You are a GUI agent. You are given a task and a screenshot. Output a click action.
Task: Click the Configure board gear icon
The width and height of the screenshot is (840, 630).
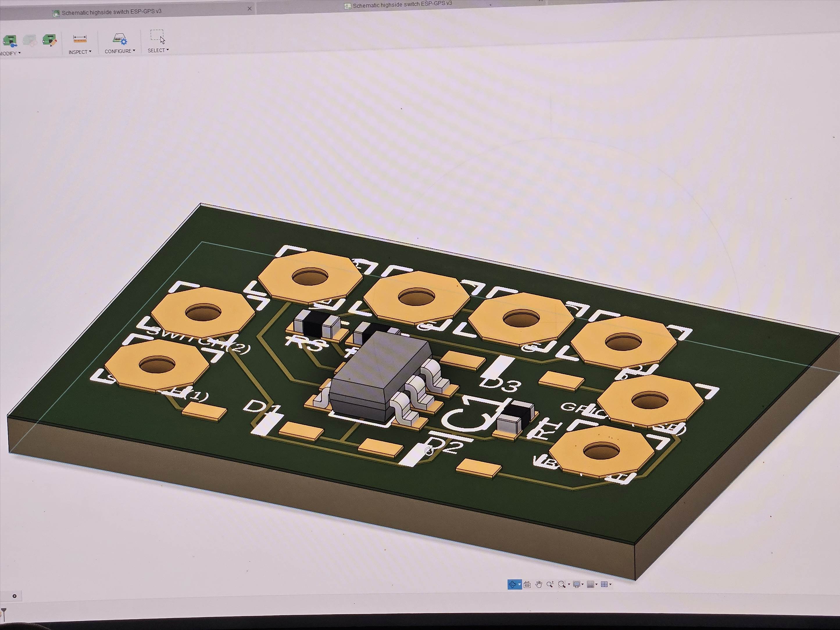click(x=120, y=39)
